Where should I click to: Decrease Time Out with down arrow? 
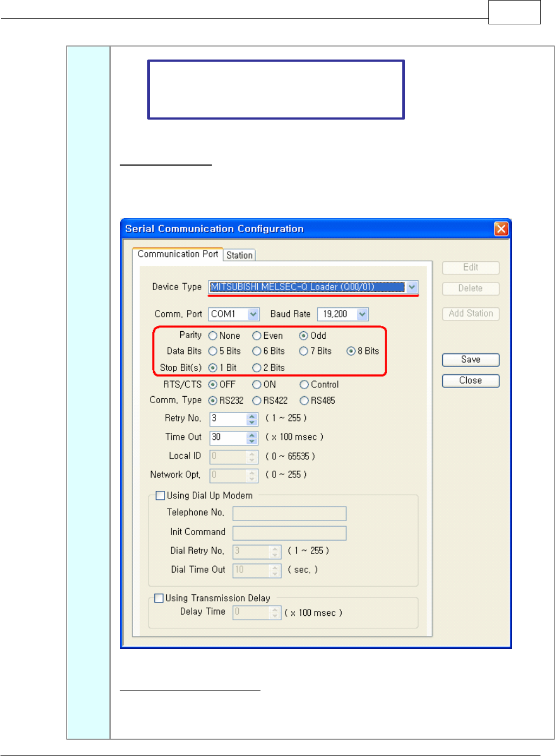252,441
